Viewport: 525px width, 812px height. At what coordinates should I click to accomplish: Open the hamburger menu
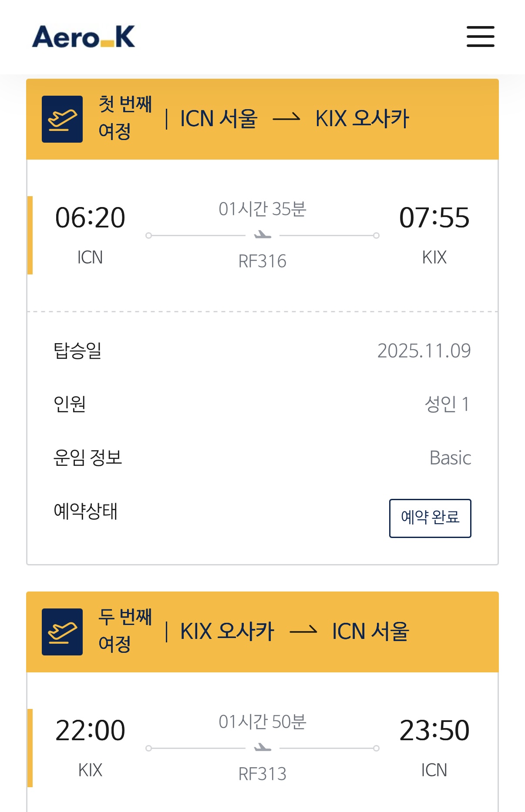coord(480,37)
